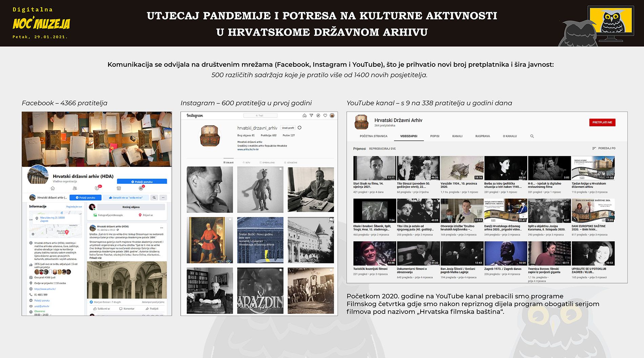Open Facebook Watch icon with 9+ badge
Viewport: 644px width, 358px height.
click(x=97, y=188)
